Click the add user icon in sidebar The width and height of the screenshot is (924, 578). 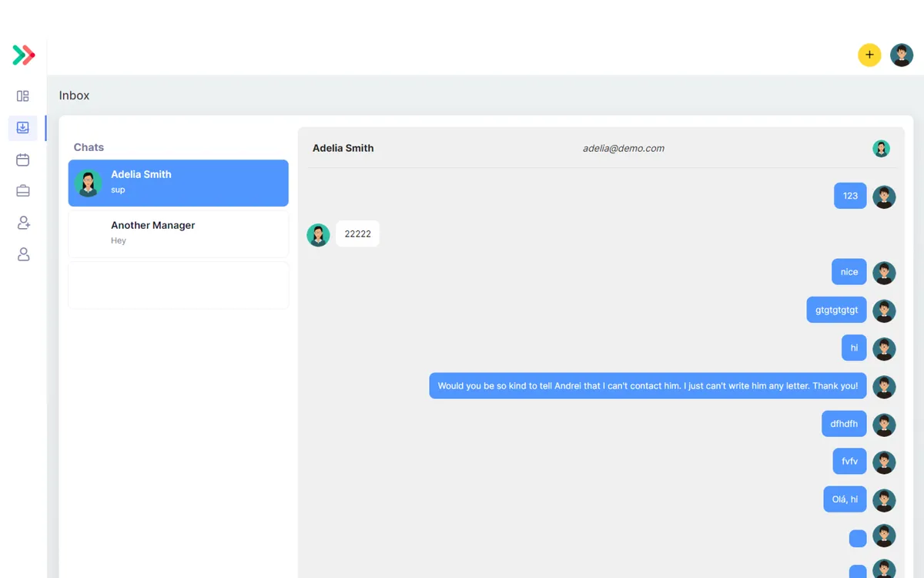(23, 223)
